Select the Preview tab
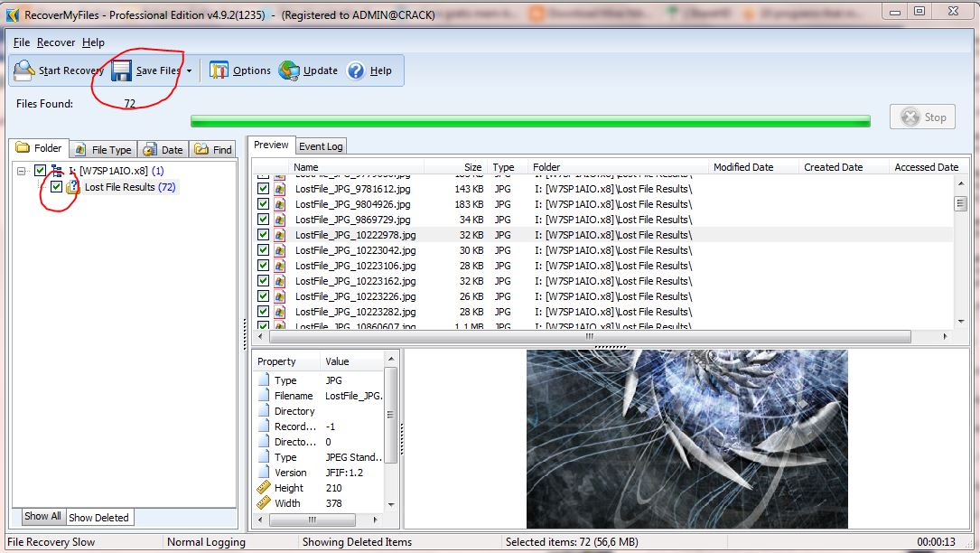Screen dimensions: 980x553 tap(271, 145)
